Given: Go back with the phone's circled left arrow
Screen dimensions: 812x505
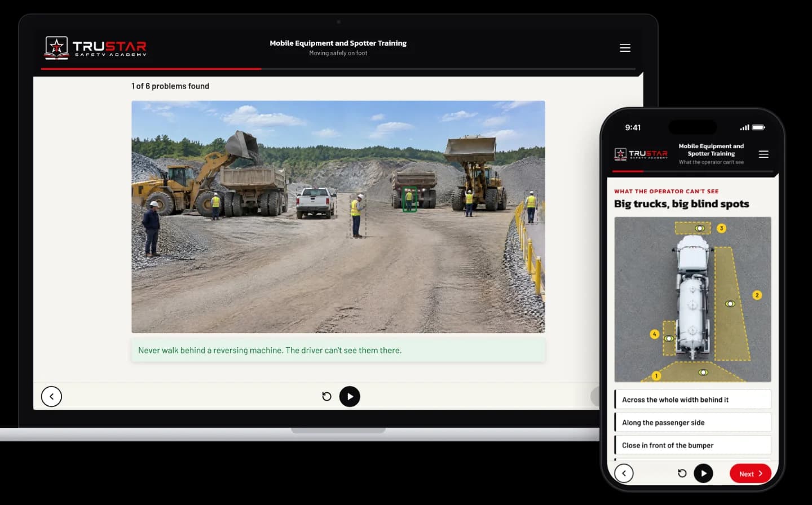Looking at the screenshot, I should [624, 473].
